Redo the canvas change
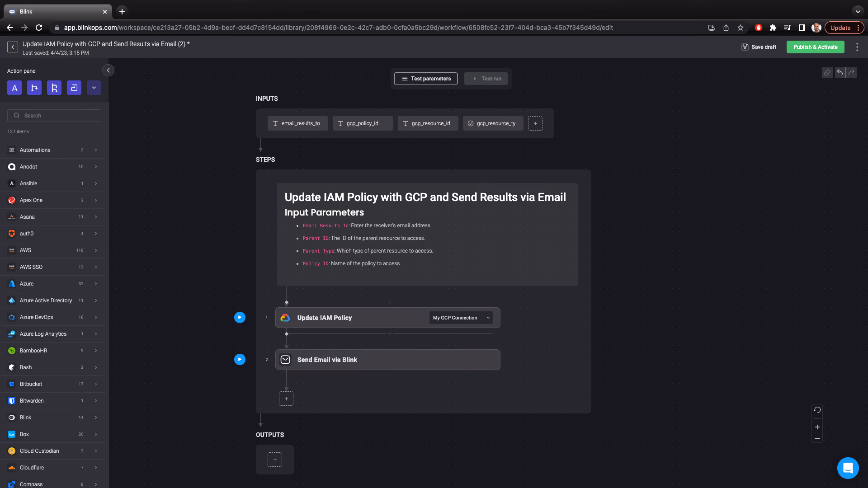 point(851,72)
